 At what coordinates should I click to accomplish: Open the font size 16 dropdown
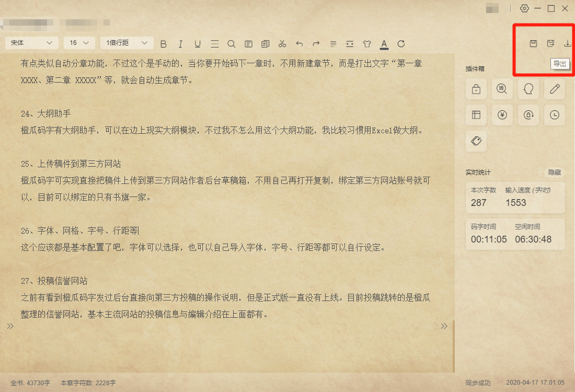point(79,43)
